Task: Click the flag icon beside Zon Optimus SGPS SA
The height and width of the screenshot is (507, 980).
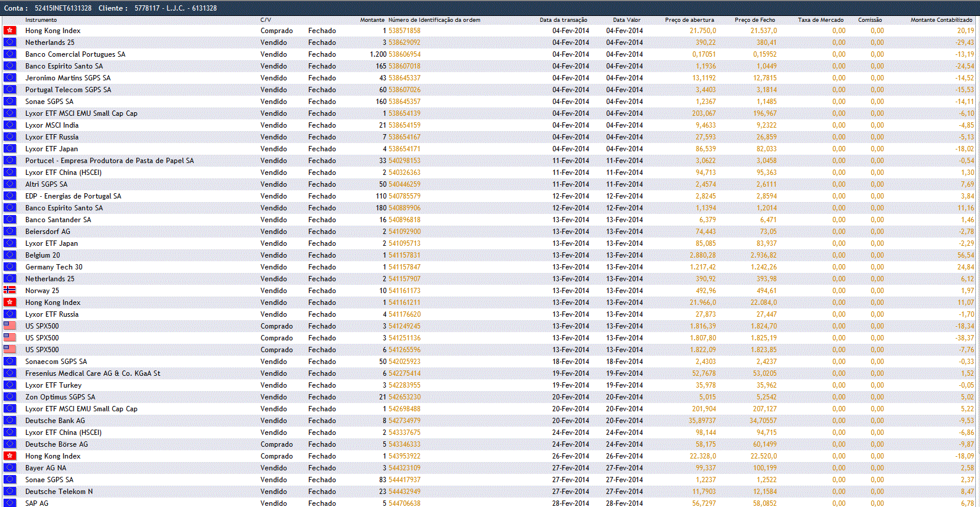Action: pyautogui.click(x=9, y=396)
